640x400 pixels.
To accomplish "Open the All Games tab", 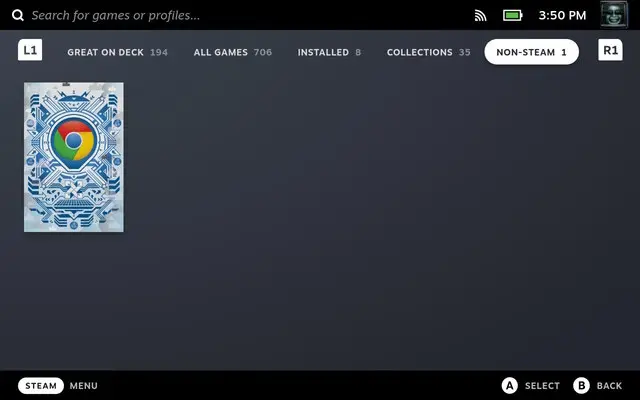I will [232, 52].
